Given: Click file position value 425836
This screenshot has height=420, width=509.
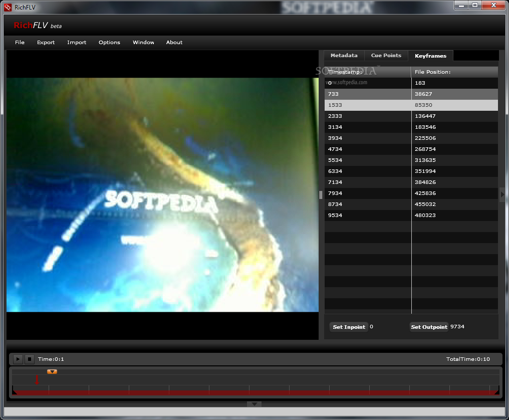Looking at the screenshot, I should (x=425, y=193).
